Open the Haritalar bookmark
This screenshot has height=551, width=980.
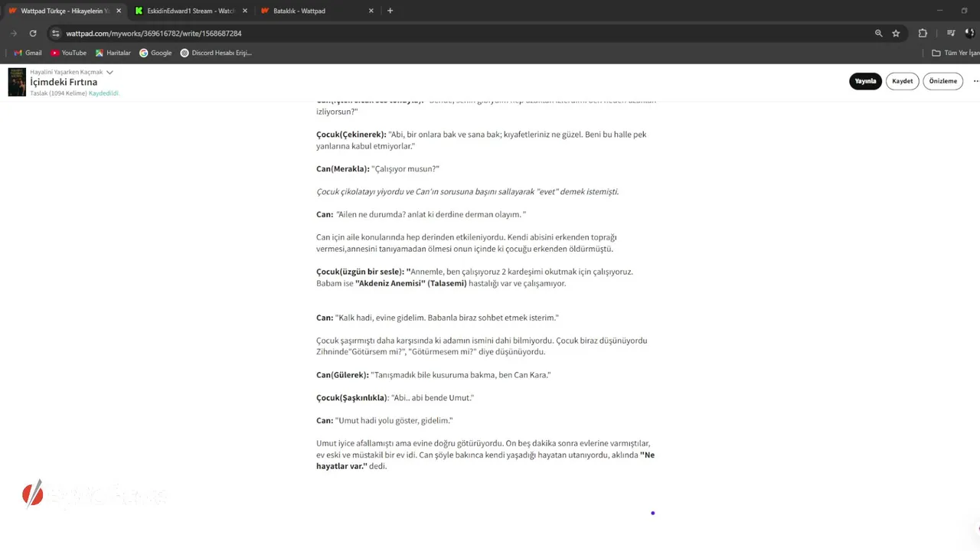(x=113, y=53)
